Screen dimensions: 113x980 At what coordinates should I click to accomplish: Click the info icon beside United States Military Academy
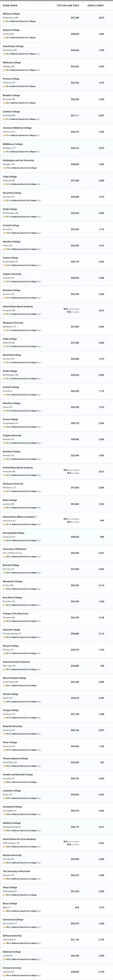37,517
